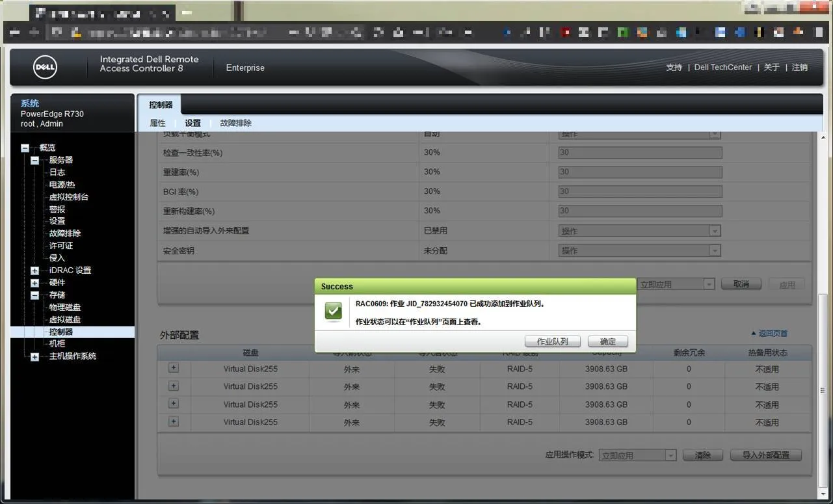
Task: Click the 注销 logout link
Action: (x=800, y=68)
